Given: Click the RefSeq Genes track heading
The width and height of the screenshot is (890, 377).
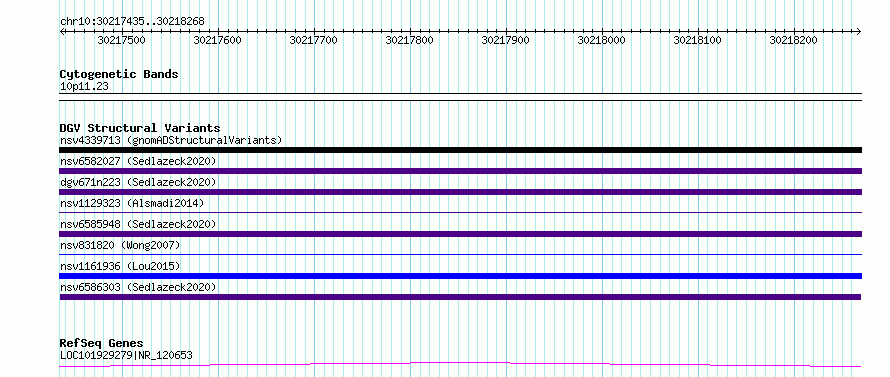Looking at the screenshot, I should click(x=101, y=343).
